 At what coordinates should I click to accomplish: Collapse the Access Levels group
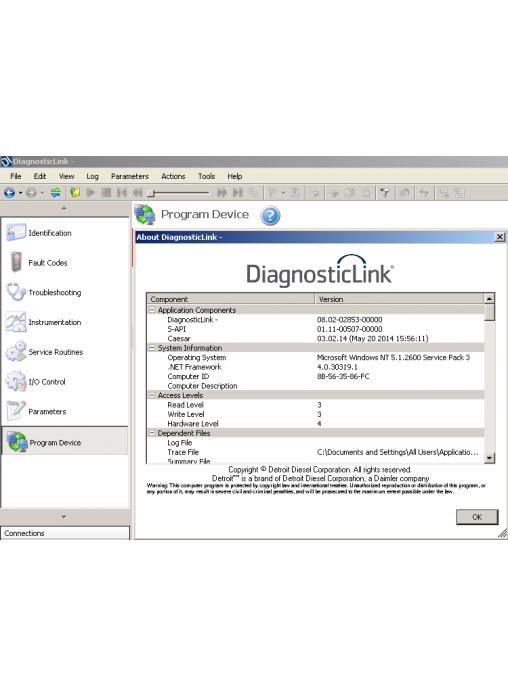[152, 395]
